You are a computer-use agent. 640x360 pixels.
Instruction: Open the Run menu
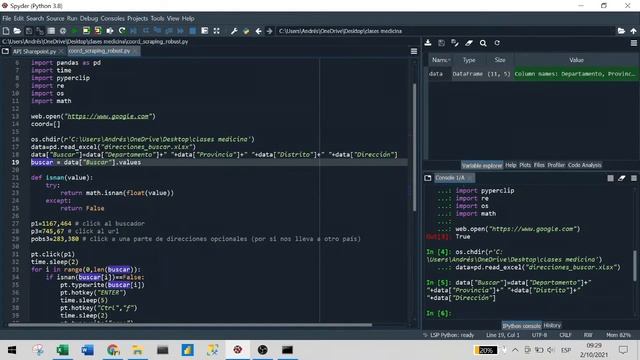point(72,18)
